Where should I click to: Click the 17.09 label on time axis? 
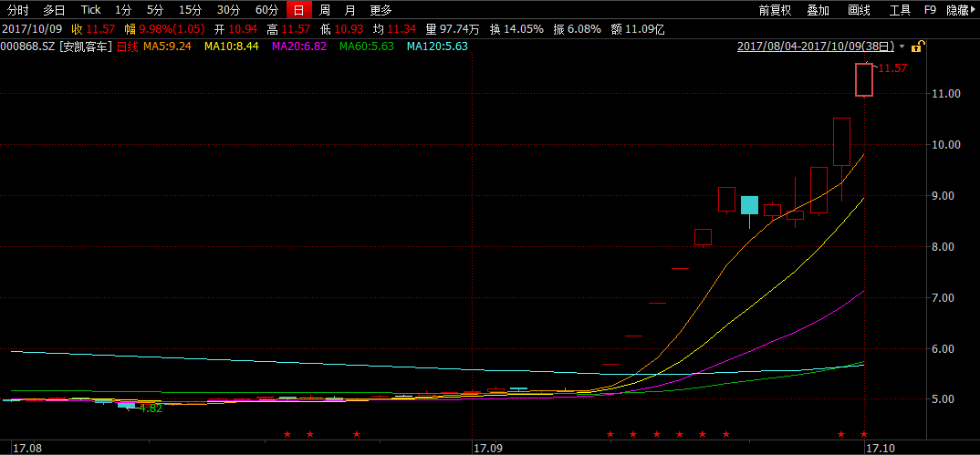click(488, 448)
